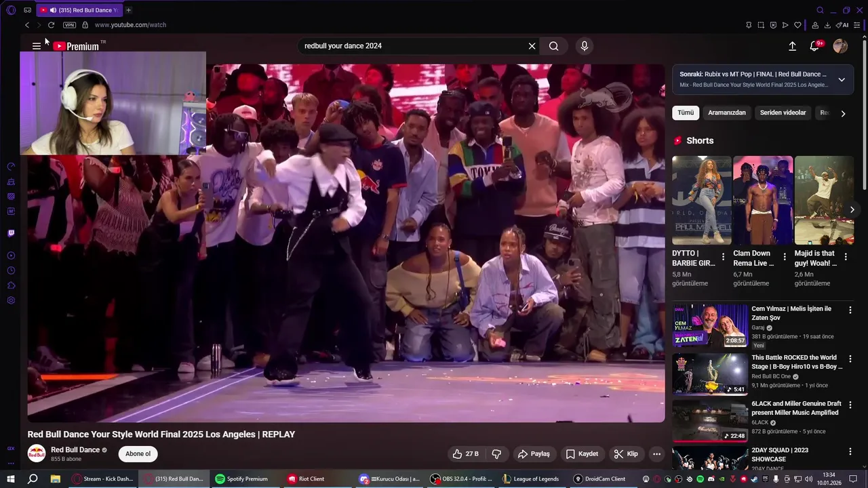The width and height of the screenshot is (868, 488).
Task: Clear the search box text
Action: coord(532,46)
